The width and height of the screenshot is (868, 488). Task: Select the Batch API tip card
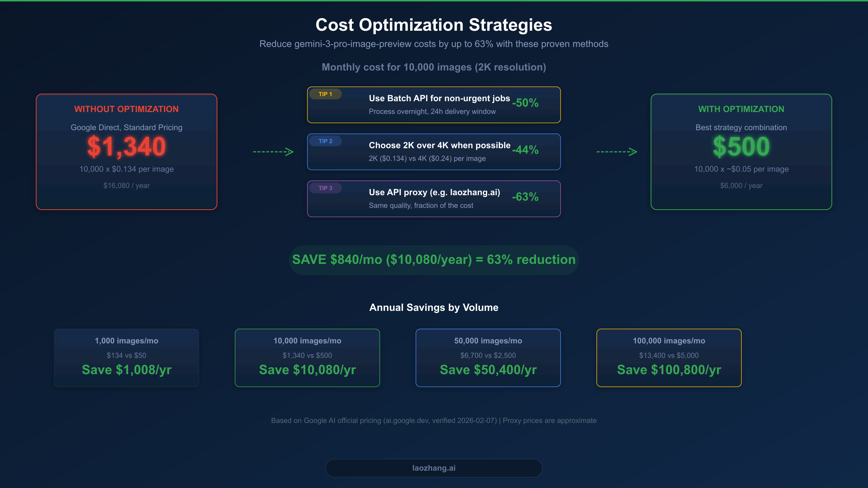click(434, 105)
